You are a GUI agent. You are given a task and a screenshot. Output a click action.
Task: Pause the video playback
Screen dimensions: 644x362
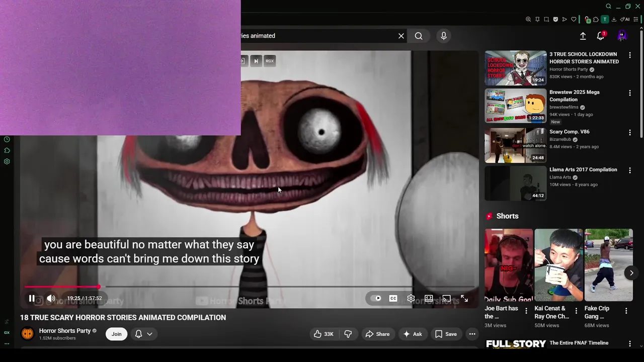32,298
